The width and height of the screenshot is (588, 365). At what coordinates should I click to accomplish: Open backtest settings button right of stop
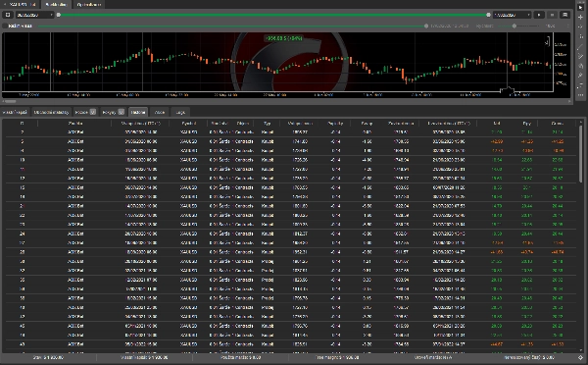pos(564,15)
